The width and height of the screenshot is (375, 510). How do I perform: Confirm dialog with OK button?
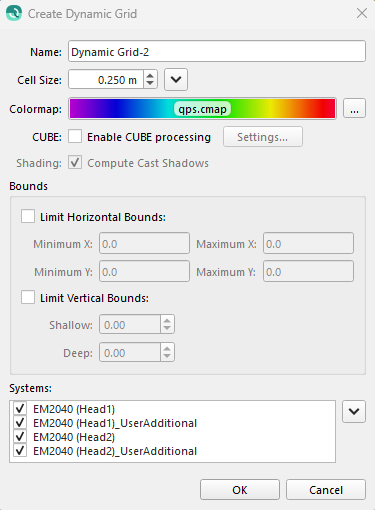[240, 490]
